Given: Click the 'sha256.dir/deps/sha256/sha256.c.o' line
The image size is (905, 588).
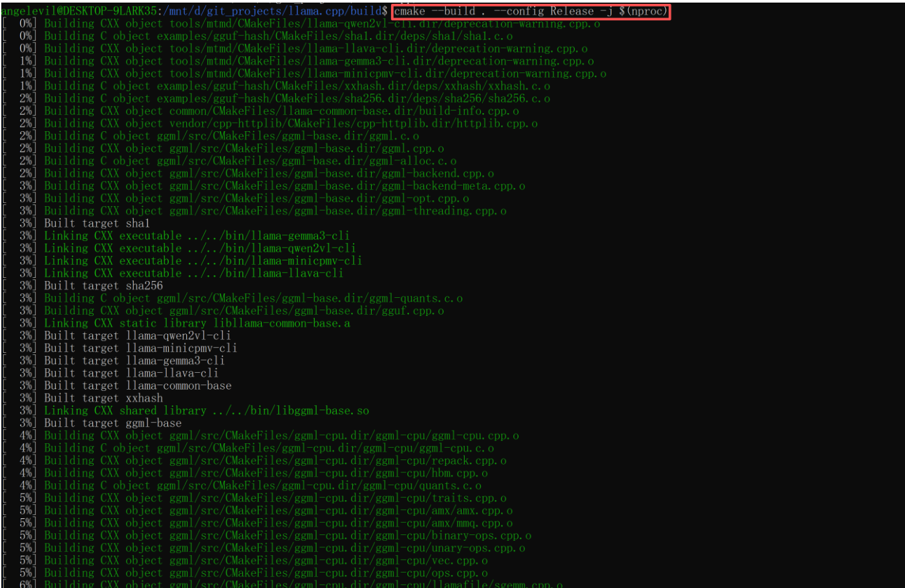Looking at the screenshot, I should pyautogui.click(x=276, y=99).
